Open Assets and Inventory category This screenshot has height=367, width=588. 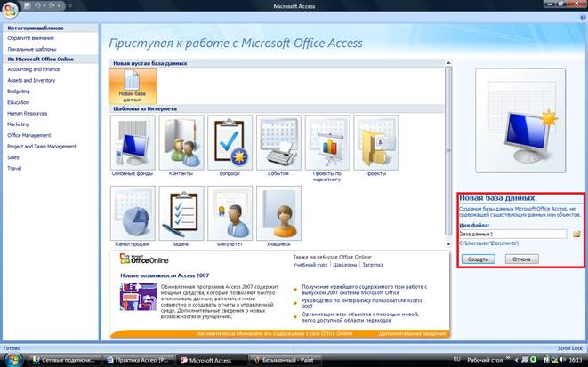tap(31, 80)
